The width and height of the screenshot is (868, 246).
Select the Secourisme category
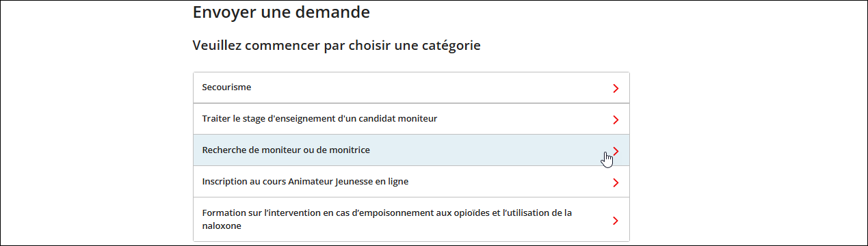point(411,87)
